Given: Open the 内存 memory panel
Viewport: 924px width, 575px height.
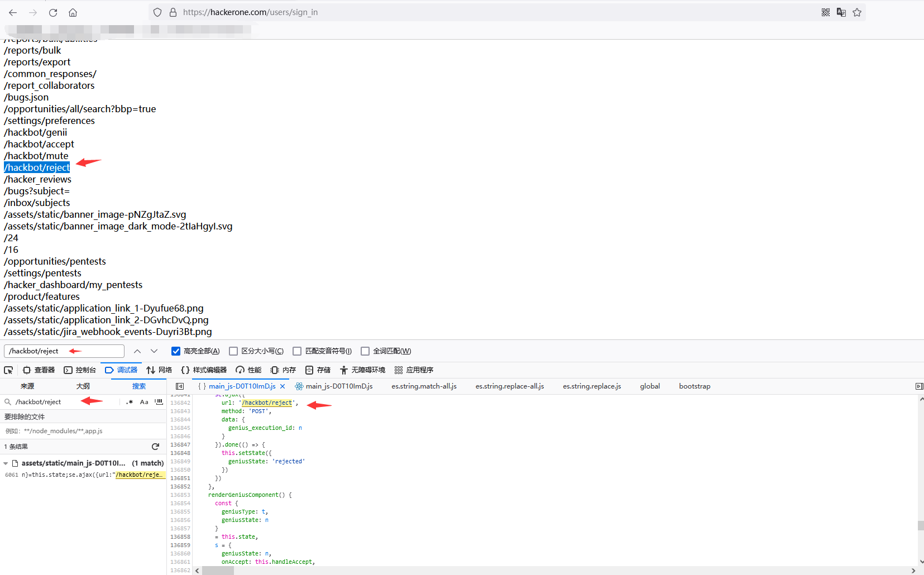Looking at the screenshot, I should coord(283,370).
